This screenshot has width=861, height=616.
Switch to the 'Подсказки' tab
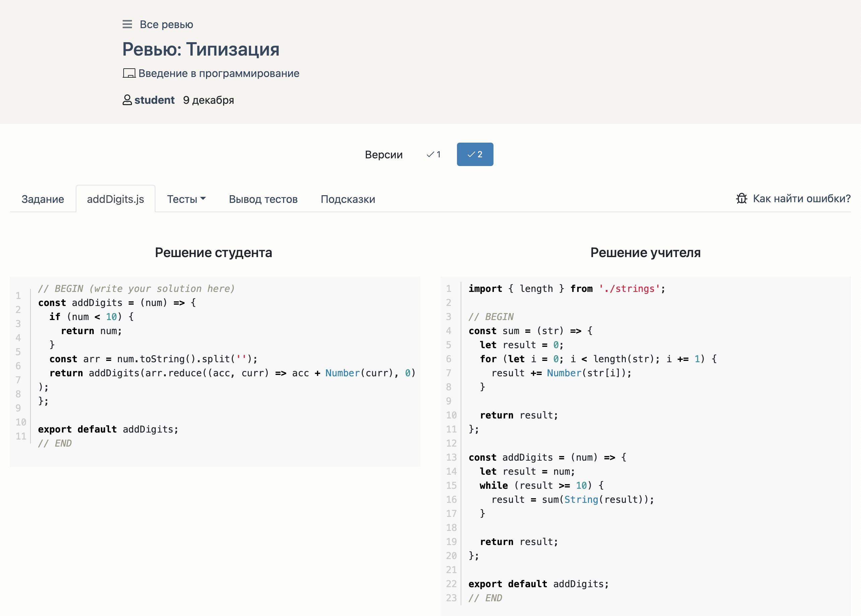pos(348,199)
